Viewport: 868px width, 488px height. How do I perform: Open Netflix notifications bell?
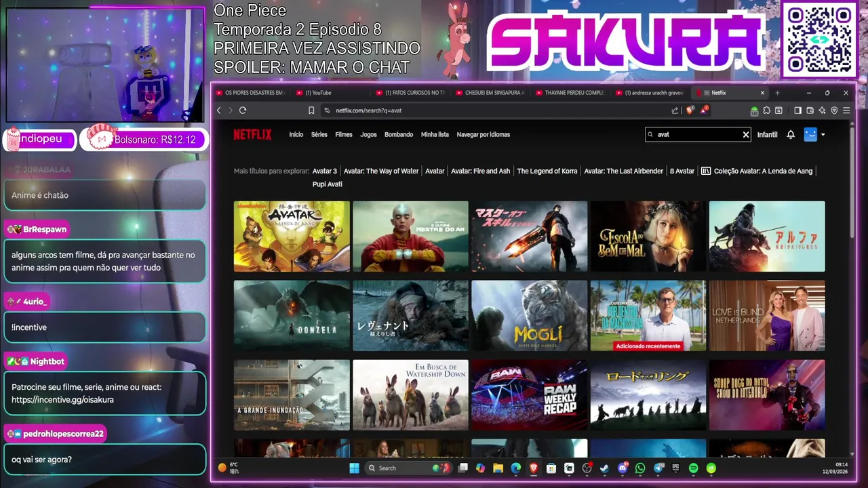tap(791, 135)
